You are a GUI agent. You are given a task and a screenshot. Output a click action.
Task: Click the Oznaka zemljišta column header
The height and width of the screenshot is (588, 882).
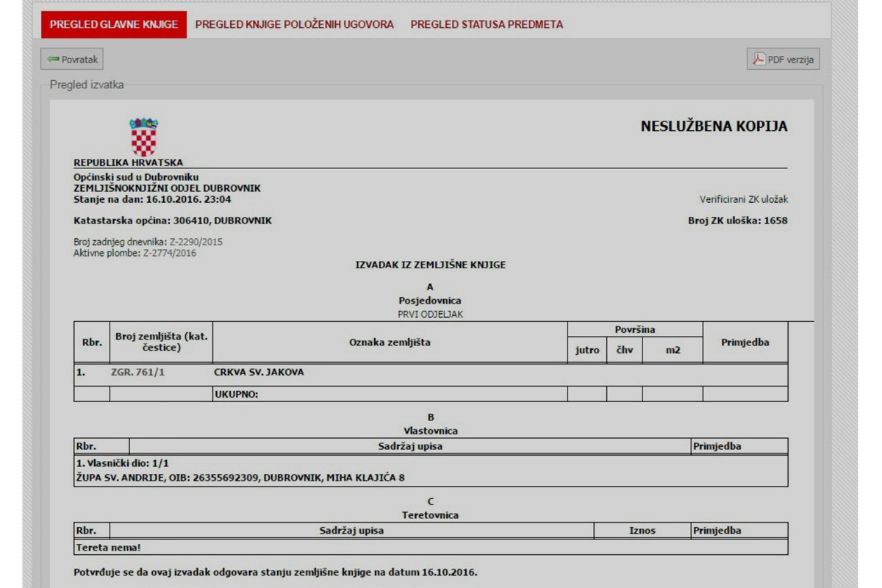[x=390, y=343]
